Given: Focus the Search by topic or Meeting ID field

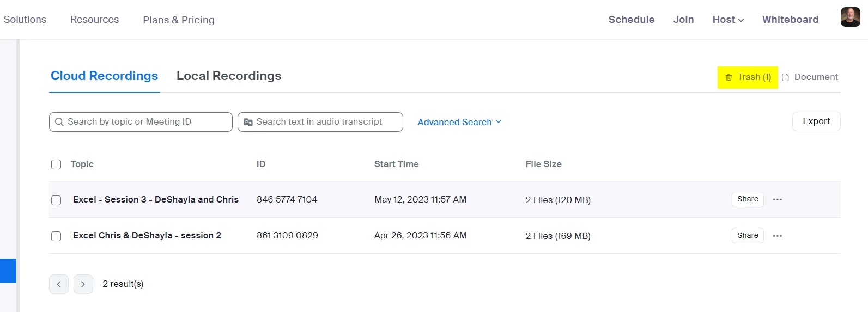Looking at the screenshot, I should pyautogui.click(x=147, y=122).
